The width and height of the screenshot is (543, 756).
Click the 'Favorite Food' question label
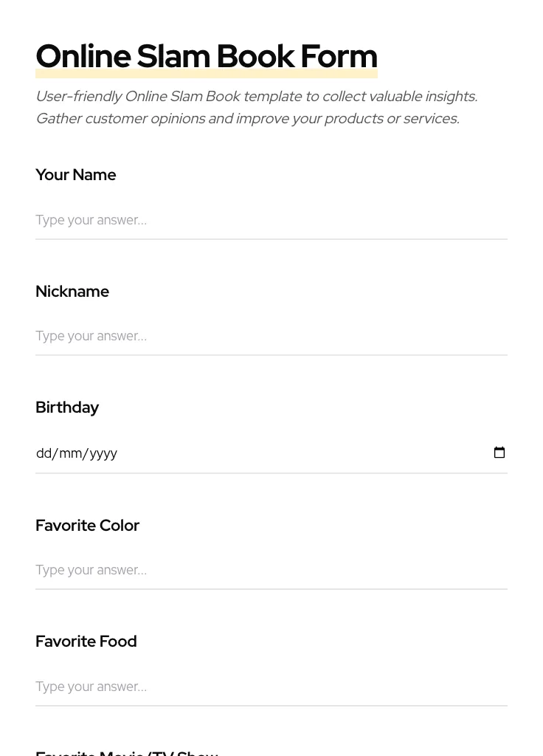[x=86, y=642]
